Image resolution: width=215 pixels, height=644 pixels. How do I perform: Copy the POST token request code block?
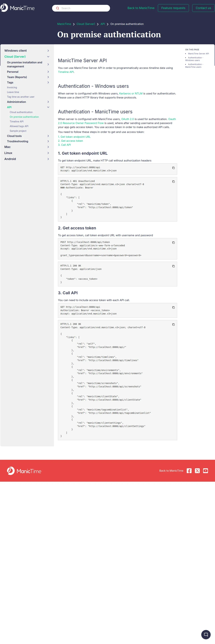point(173,242)
